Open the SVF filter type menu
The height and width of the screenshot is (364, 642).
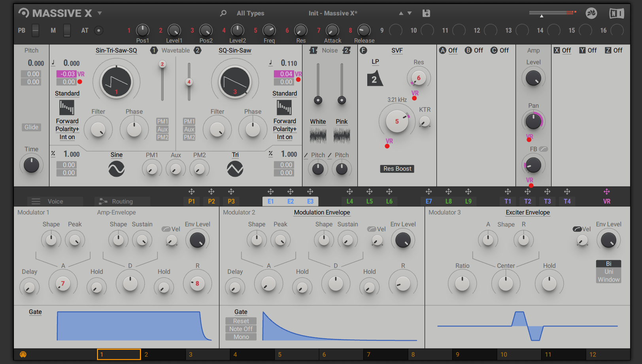[x=397, y=50]
